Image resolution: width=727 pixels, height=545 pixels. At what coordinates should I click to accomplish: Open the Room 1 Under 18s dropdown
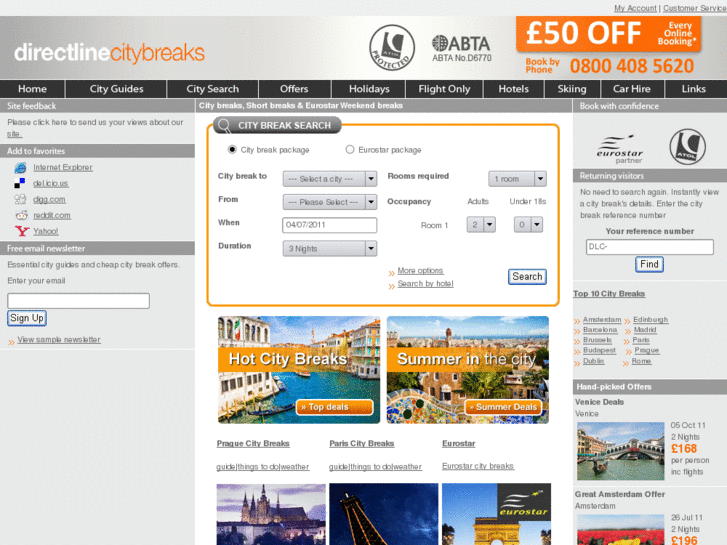click(x=529, y=224)
